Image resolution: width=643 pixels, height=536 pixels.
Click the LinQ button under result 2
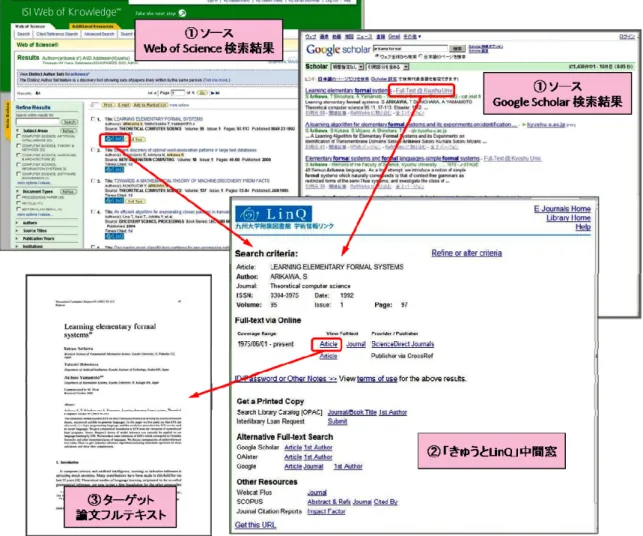114,169
